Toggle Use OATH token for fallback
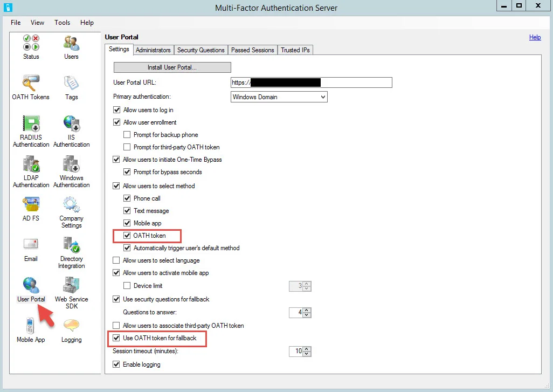This screenshot has height=392, width=553. click(x=116, y=338)
